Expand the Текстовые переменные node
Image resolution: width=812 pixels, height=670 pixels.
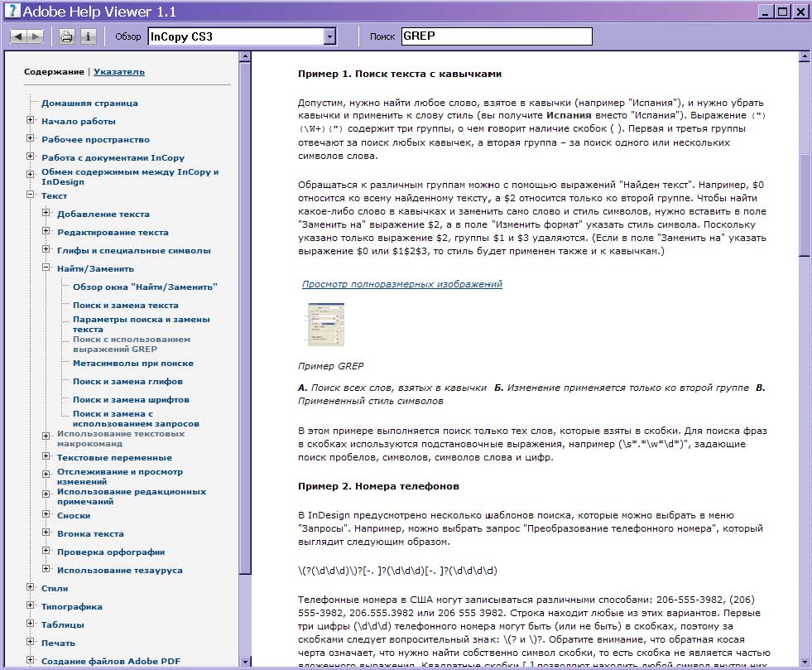click(46, 456)
